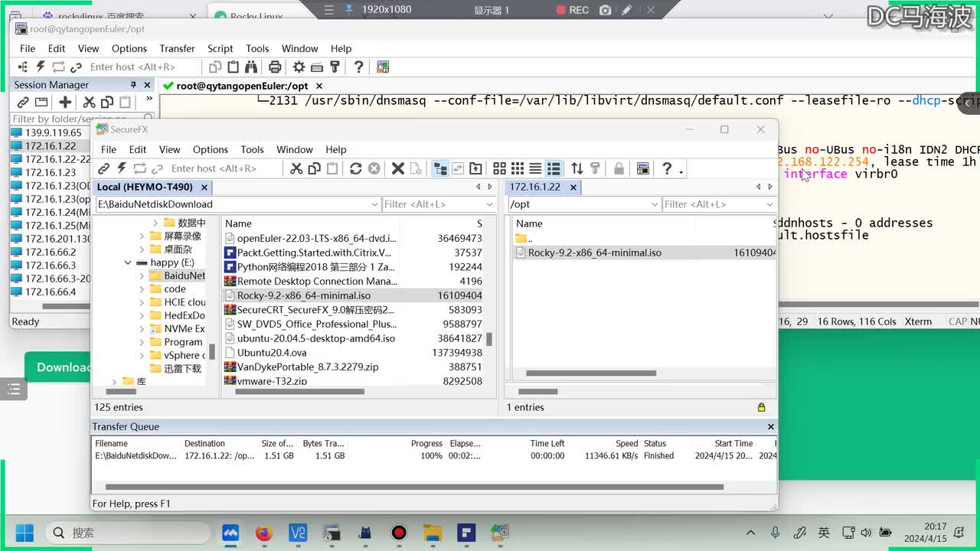Open SecureCRT Transfer menu
The width and height of the screenshot is (980, 551).
(177, 48)
